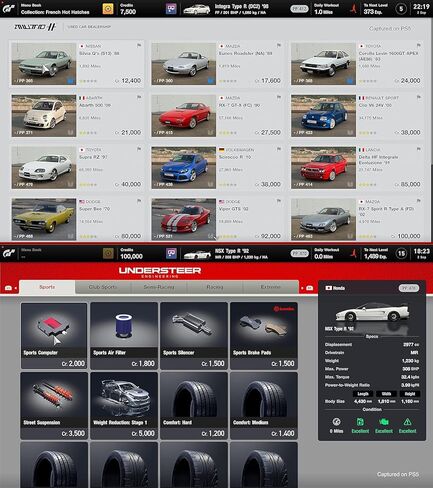Image resolution: width=433 pixels, height=488 pixels.
Task: Open the Menu Book collection icon in top bar
Action: (108, 9)
